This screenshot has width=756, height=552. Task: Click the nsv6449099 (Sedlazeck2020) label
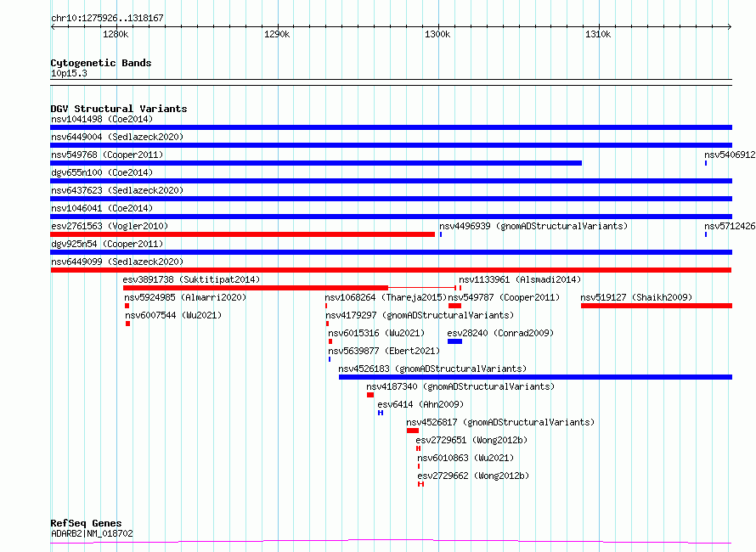[x=117, y=262]
